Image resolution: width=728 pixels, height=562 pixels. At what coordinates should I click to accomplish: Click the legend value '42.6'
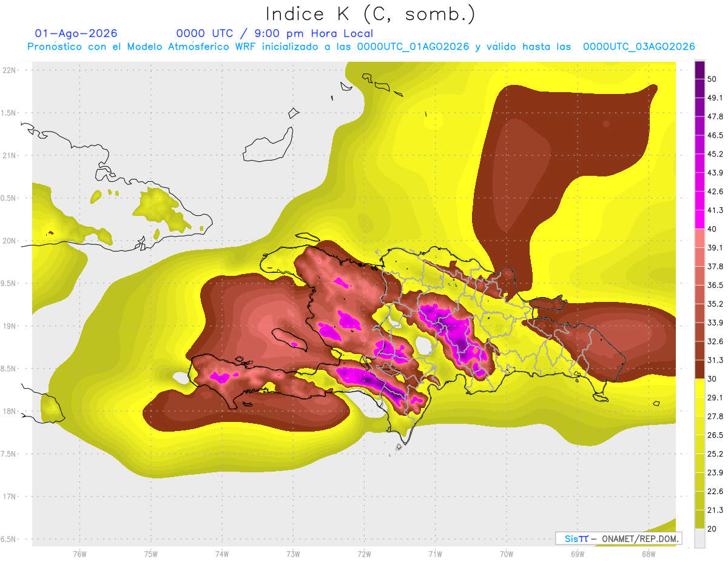pyautogui.click(x=715, y=192)
